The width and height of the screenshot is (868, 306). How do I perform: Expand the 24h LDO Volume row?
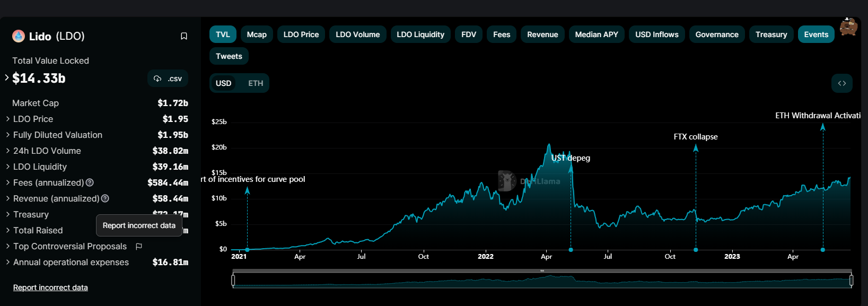point(8,151)
